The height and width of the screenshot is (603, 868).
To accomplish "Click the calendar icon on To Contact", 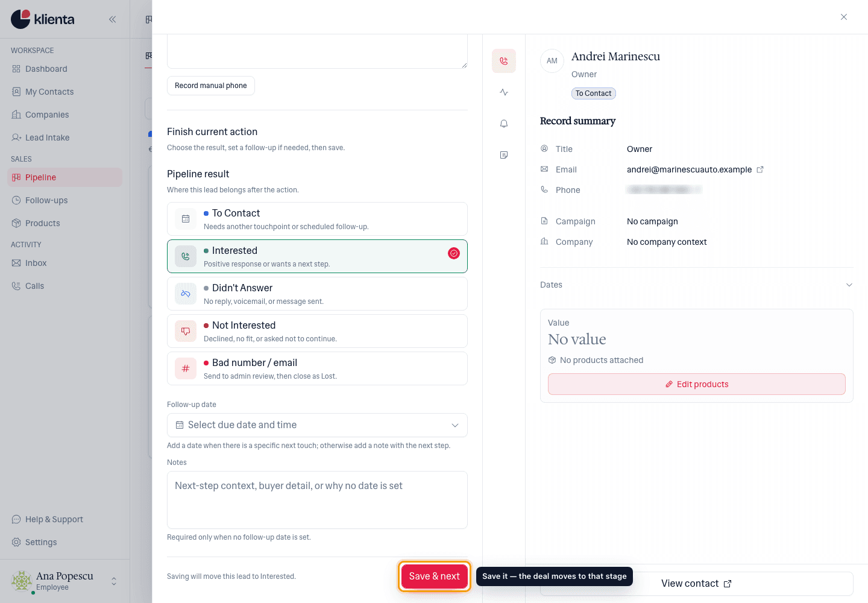I will (x=186, y=219).
